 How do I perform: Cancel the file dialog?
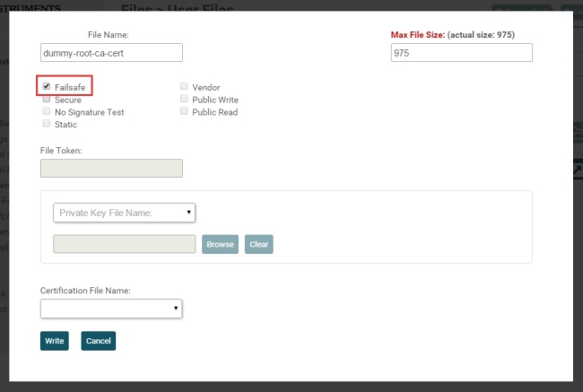point(98,341)
